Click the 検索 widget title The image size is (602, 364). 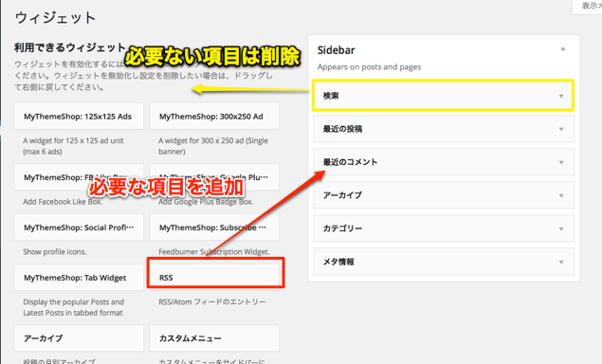click(x=331, y=96)
